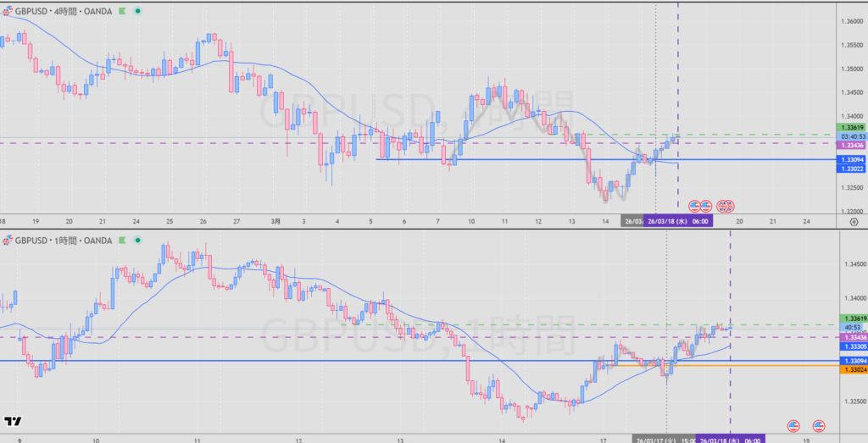868x443 pixels.
Task: Click the 03:40:53 countdown label on 4-hour price axis
Action: (850, 136)
